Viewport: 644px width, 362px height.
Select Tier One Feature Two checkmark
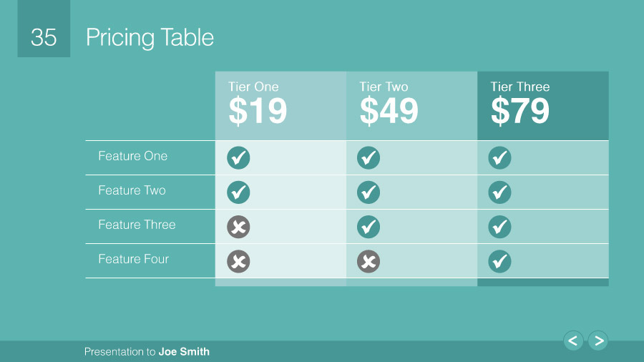[x=238, y=192]
